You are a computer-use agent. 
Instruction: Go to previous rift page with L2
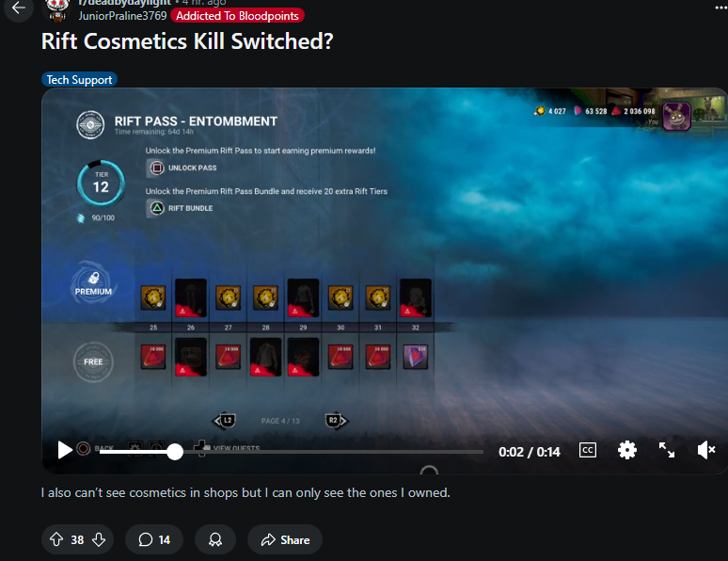(x=224, y=421)
